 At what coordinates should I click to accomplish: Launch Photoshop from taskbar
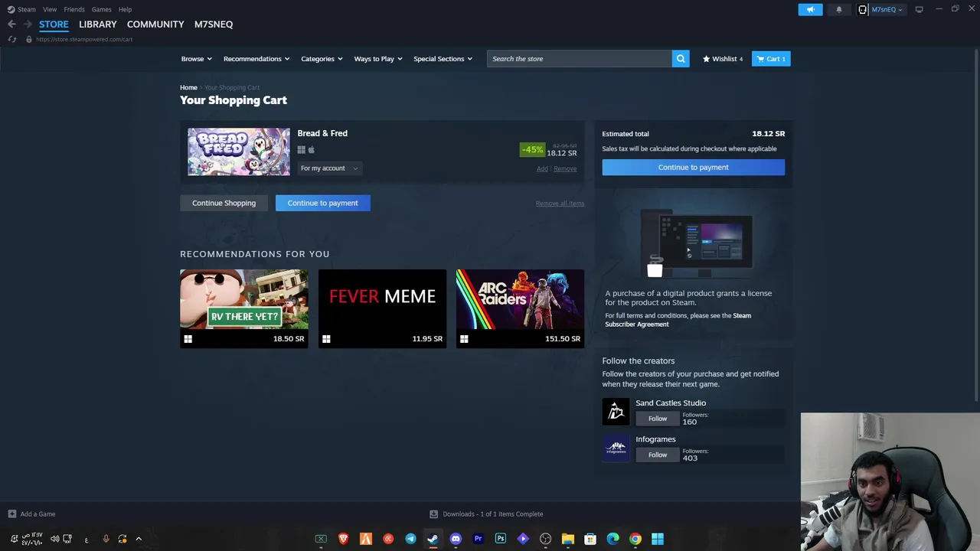501,539
